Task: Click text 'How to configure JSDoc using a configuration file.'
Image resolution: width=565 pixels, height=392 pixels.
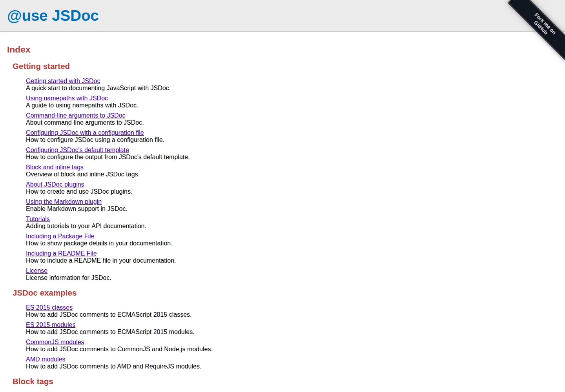Action: coord(95,140)
